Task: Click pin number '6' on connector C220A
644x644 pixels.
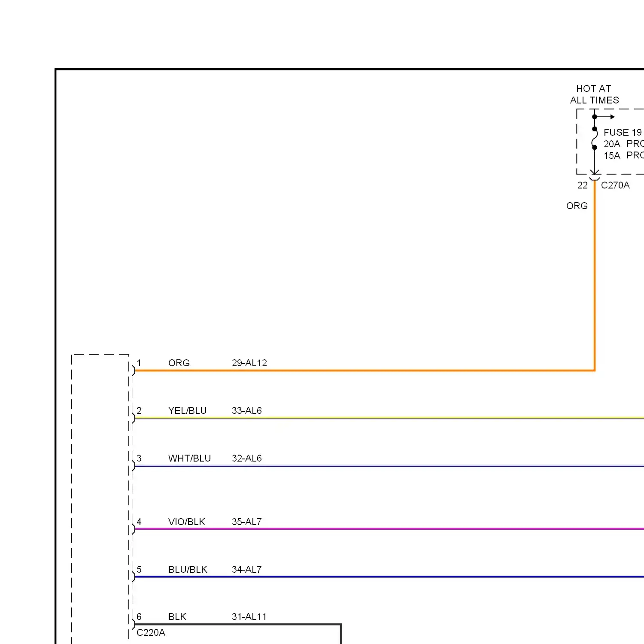Action: [x=139, y=617]
